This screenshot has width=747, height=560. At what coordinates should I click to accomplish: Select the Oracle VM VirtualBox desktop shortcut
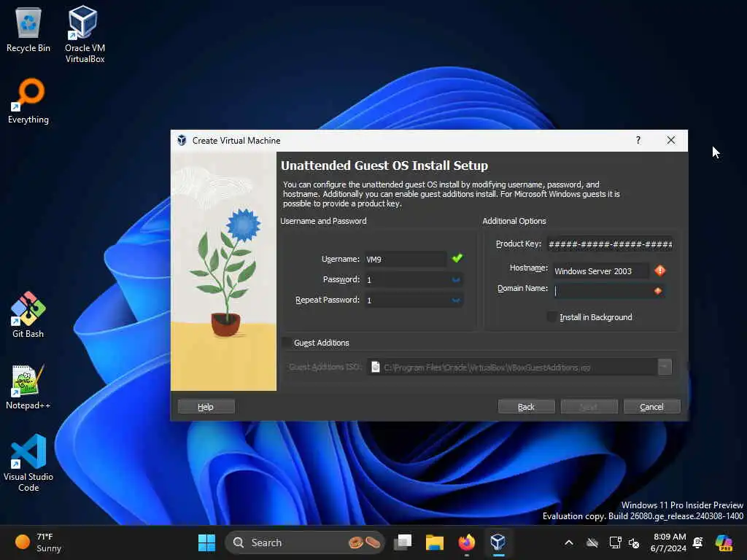pos(85,34)
